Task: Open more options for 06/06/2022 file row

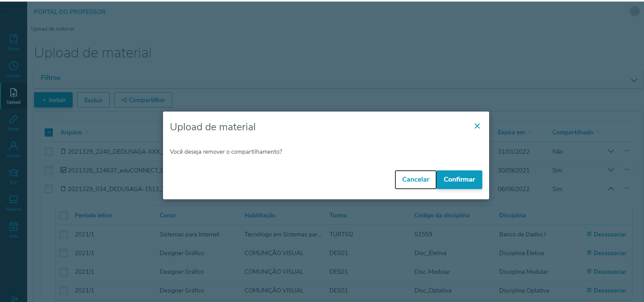Action: [x=627, y=188]
